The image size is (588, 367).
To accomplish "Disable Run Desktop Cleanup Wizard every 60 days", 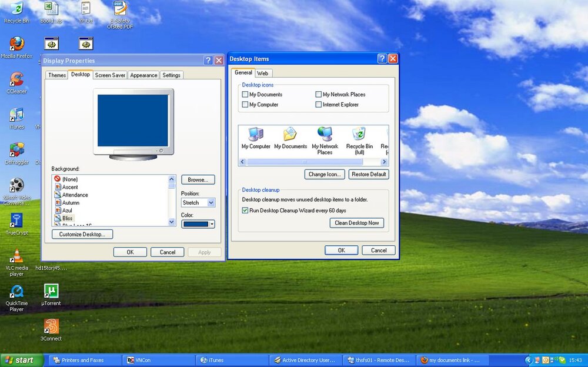I will (245, 211).
